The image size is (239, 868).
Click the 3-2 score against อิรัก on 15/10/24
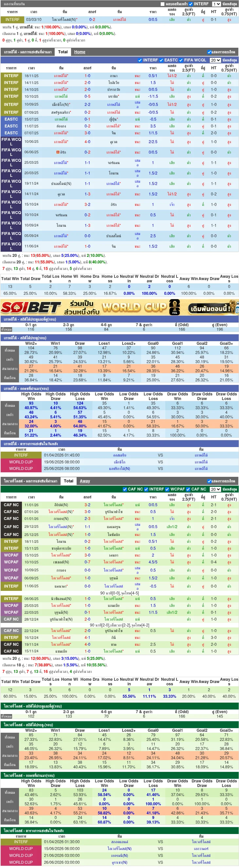click(x=87, y=205)
